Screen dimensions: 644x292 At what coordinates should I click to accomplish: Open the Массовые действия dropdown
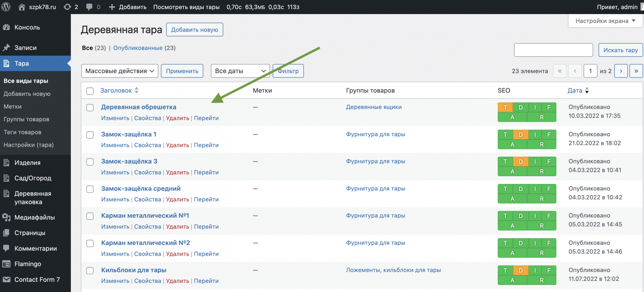[120, 71]
